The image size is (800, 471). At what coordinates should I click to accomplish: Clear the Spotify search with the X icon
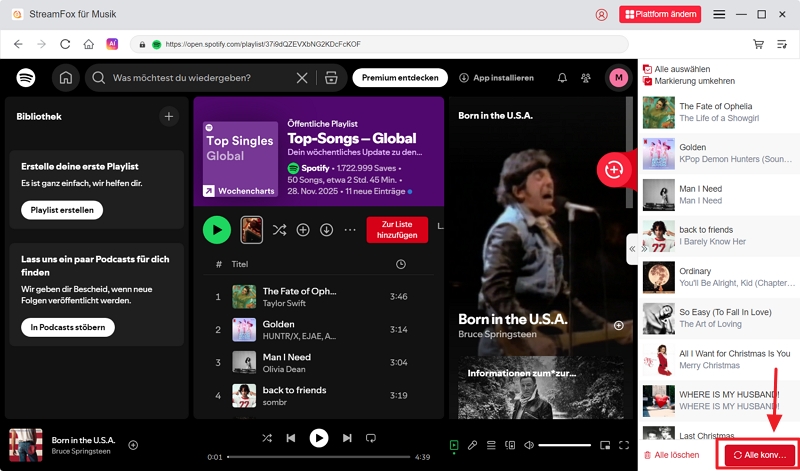point(302,78)
